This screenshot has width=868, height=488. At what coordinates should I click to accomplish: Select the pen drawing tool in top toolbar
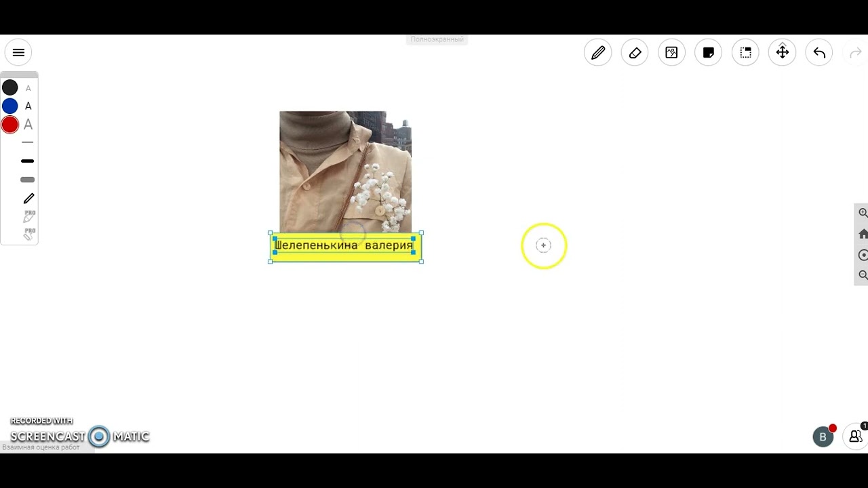(x=598, y=53)
